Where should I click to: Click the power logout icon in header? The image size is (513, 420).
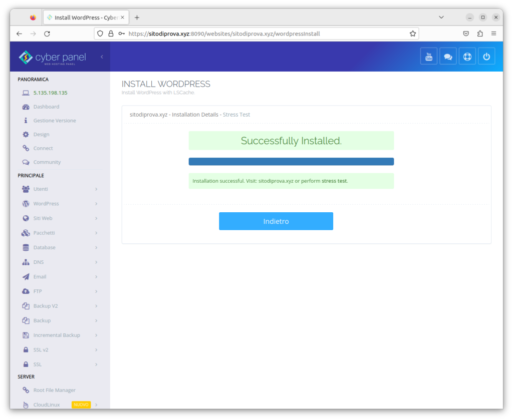pos(486,57)
